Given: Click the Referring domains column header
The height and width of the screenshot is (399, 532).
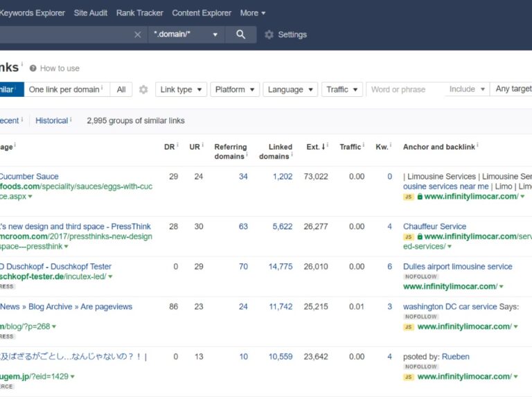Looking at the screenshot, I should pos(231,152).
